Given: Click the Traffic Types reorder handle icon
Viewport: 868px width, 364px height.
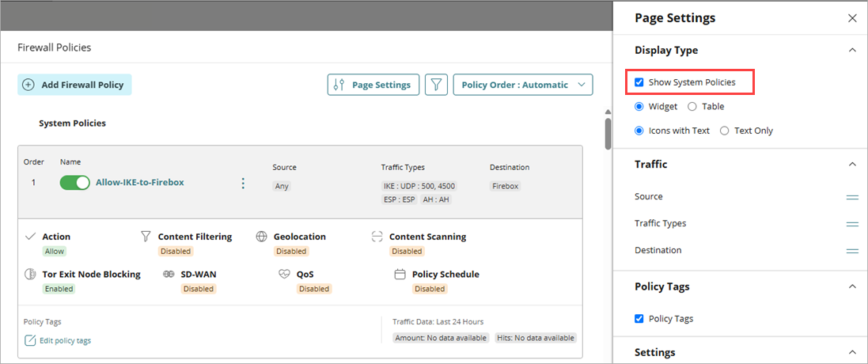Looking at the screenshot, I should (x=852, y=223).
